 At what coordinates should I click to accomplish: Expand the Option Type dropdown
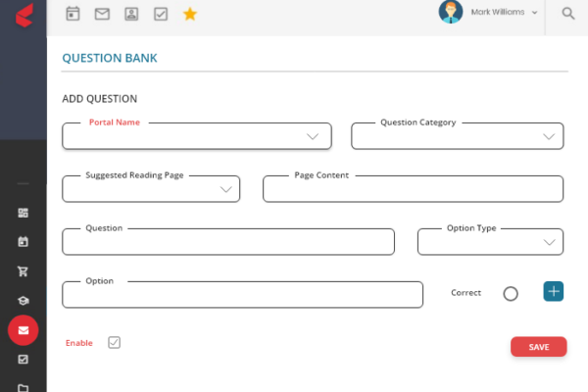tap(490, 242)
